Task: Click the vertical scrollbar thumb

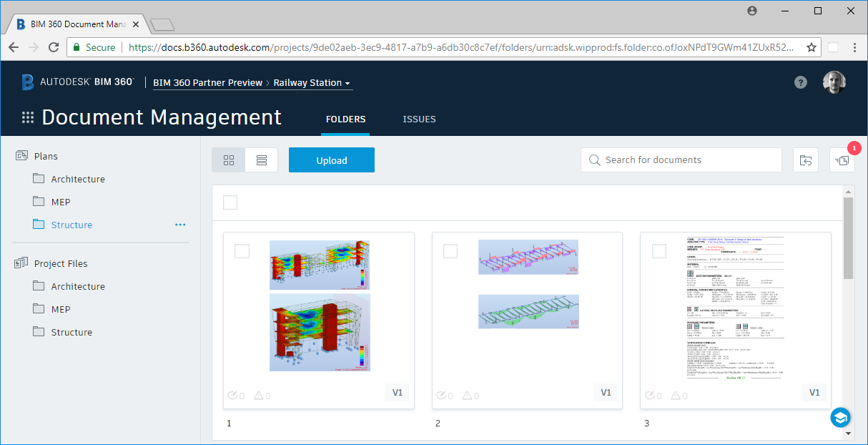Action: coord(849,238)
